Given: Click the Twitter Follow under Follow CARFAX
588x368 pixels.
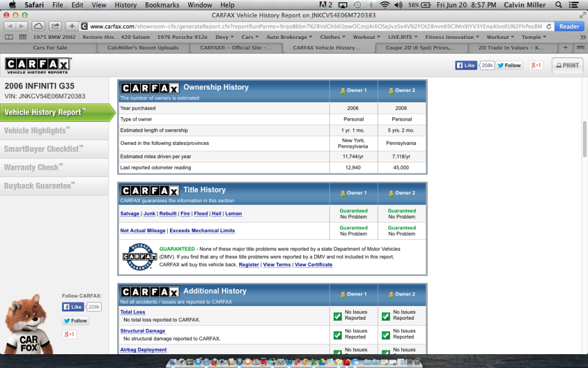Looking at the screenshot, I should coord(75,321).
